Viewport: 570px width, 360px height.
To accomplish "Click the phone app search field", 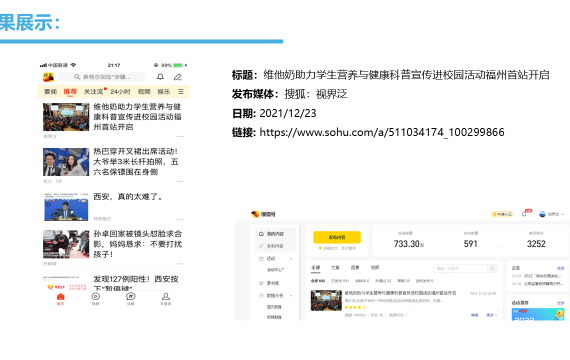I will coord(103,77).
